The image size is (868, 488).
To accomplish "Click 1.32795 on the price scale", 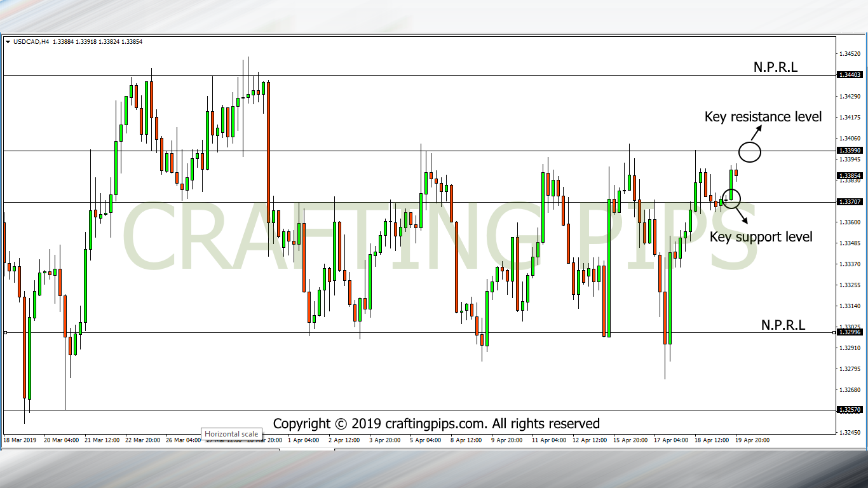I will 850,369.
